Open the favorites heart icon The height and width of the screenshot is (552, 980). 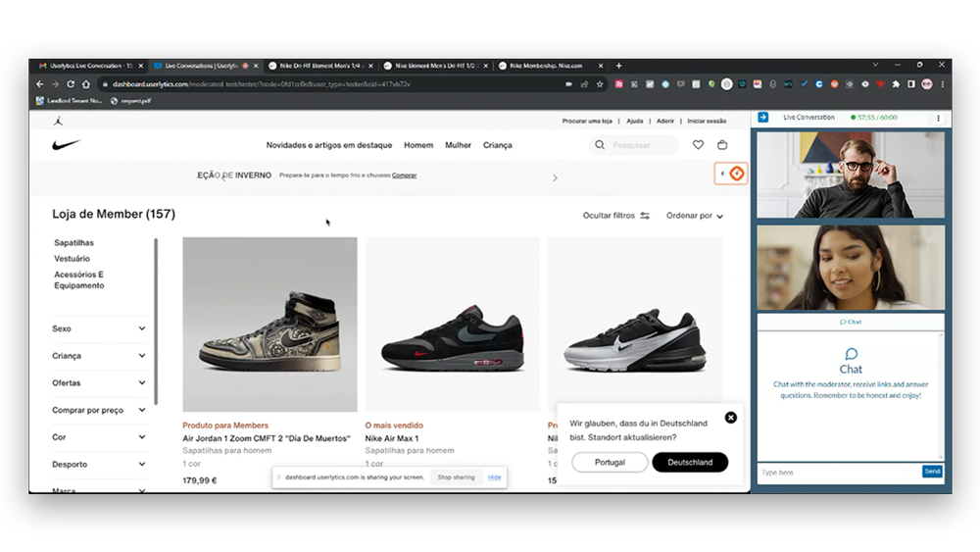(698, 145)
